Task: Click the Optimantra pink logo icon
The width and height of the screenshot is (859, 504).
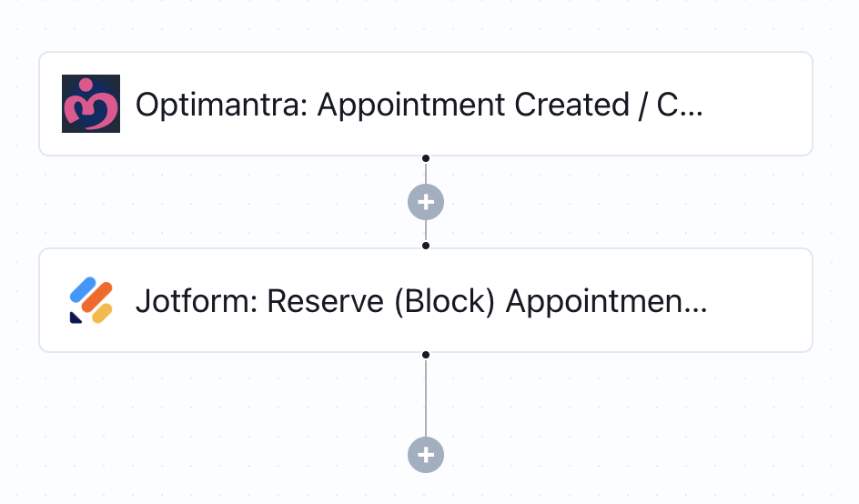Action: point(91,104)
